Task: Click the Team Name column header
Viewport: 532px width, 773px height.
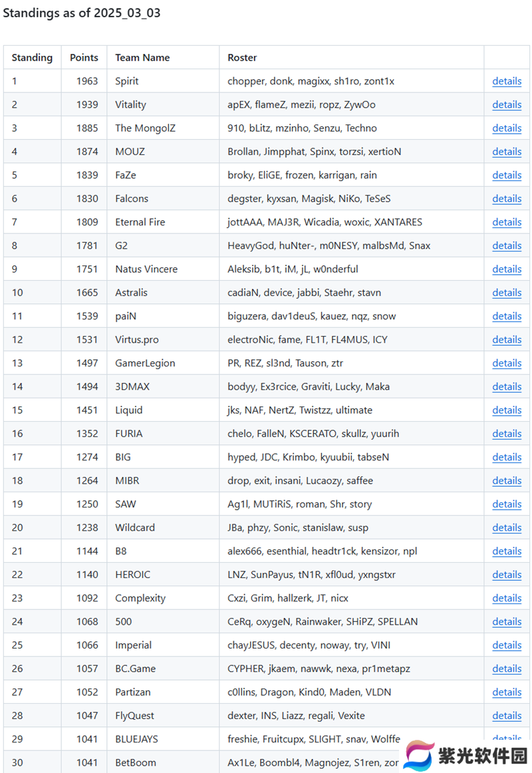Action: pos(142,58)
